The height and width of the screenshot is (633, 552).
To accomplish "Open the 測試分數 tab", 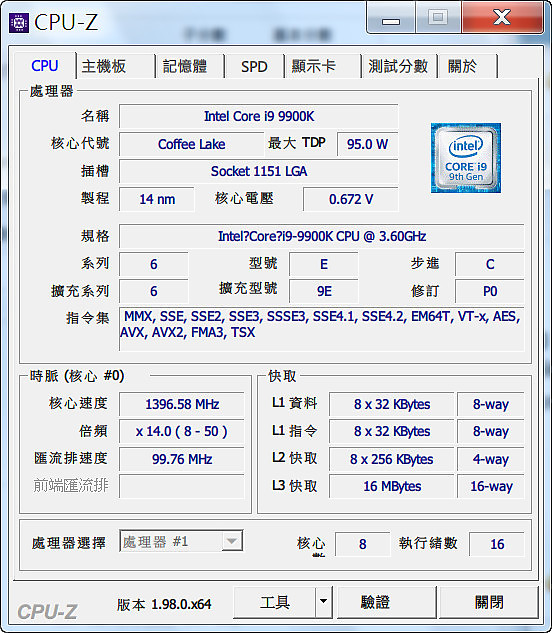I will click(x=399, y=66).
